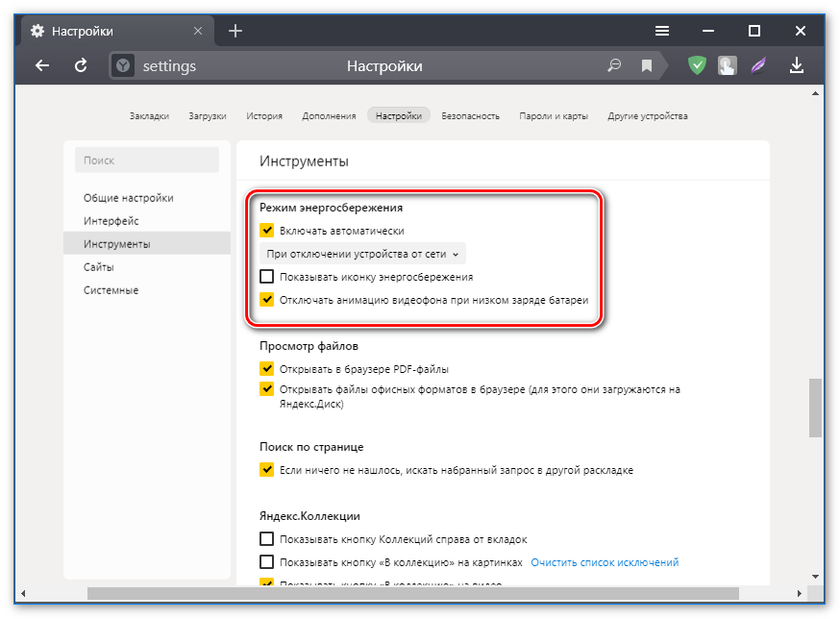Viewport: 840px width, 619px height.
Task: Click the Поиск settings search field
Action: coord(147,161)
